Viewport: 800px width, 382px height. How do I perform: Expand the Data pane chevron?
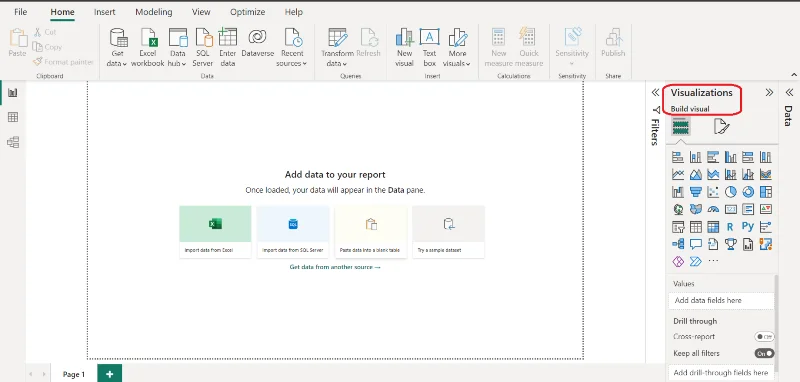[x=789, y=92]
